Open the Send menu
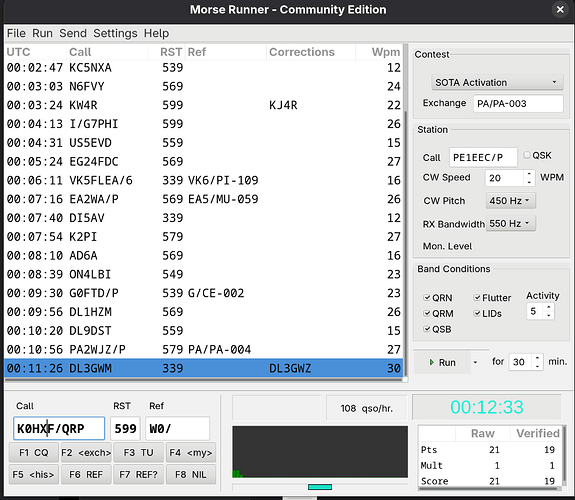The width and height of the screenshot is (575, 500). pos(73,33)
